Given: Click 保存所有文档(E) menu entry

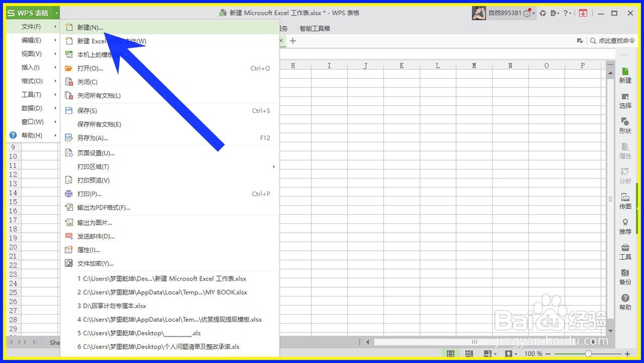Looking at the screenshot, I should tap(169, 124).
